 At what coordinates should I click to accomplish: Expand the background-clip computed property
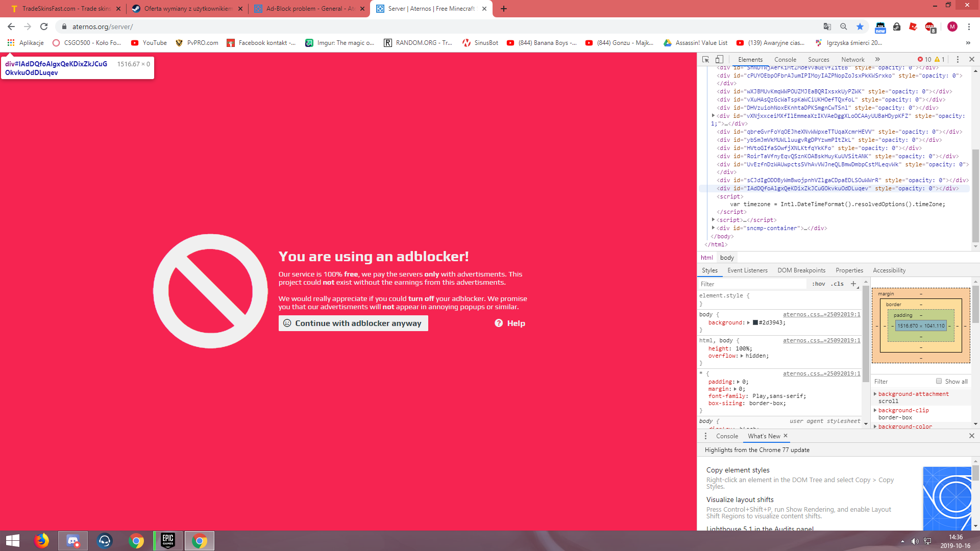click(875, 410)
